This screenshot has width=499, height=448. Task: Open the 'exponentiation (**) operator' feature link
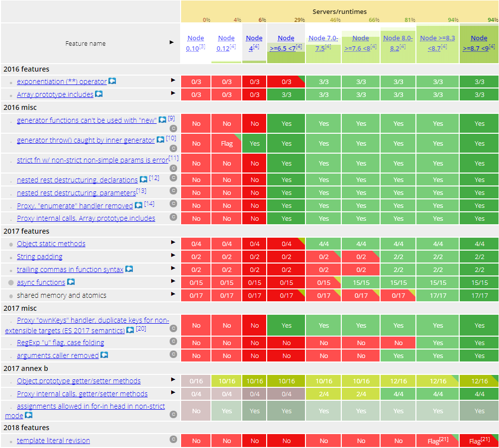(x=62, y=82)
